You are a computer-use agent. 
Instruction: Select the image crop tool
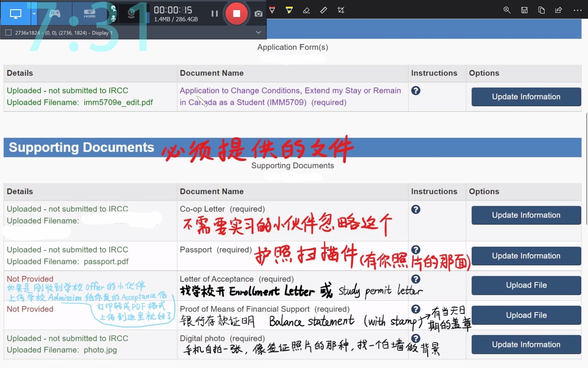[x=341, y=10]
